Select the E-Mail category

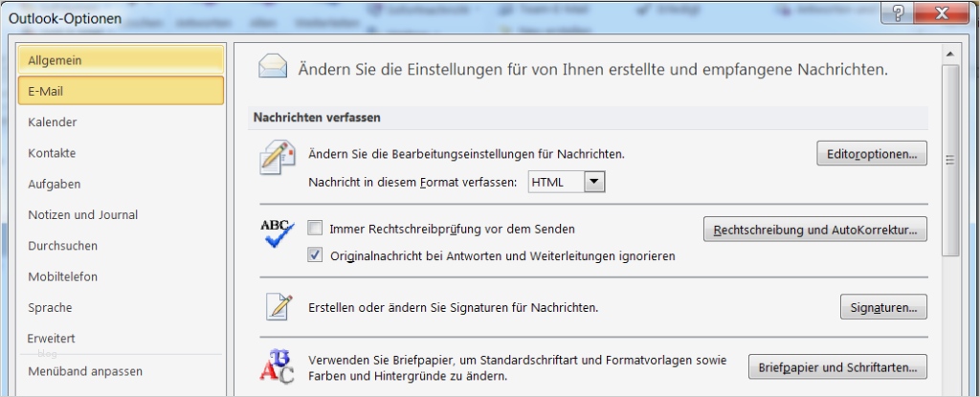(122, 91)
